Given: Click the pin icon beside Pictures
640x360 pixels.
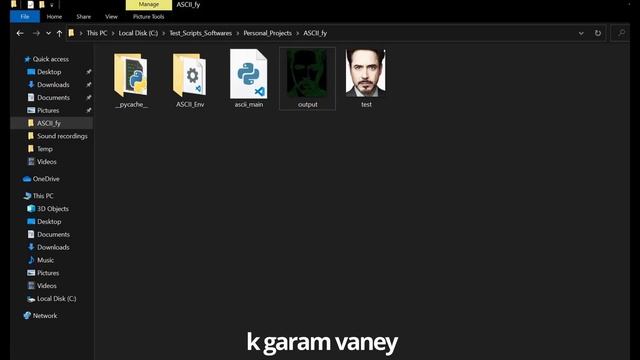Looking at the screenshot, I should [x=89, y=111].
